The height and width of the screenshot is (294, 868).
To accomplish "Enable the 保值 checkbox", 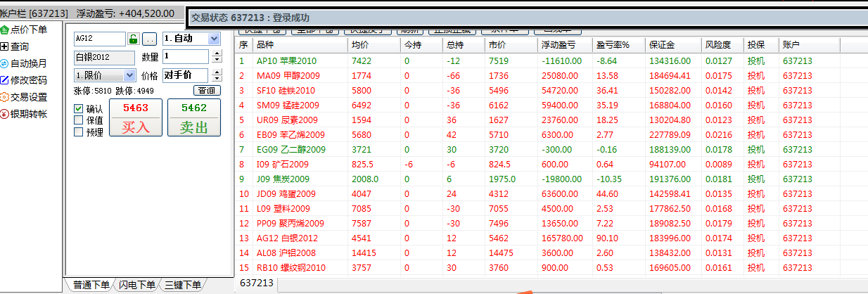I will pos(79,120).
